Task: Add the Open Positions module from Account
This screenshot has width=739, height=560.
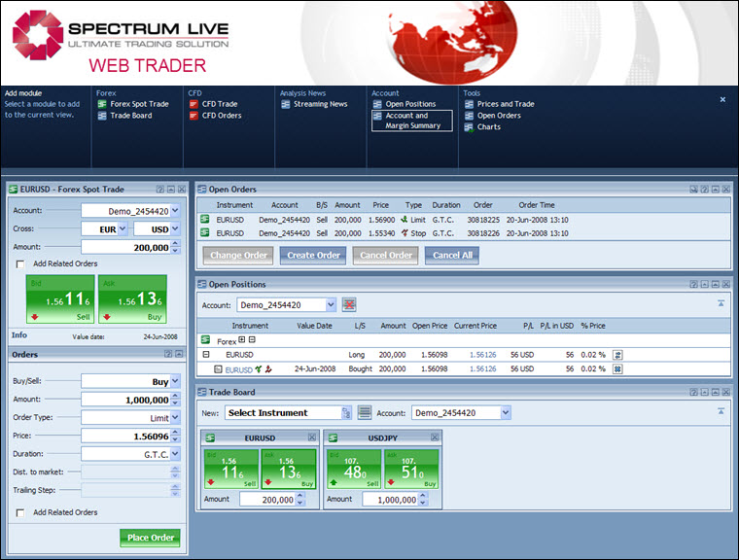Action: (x=405, y=104)
